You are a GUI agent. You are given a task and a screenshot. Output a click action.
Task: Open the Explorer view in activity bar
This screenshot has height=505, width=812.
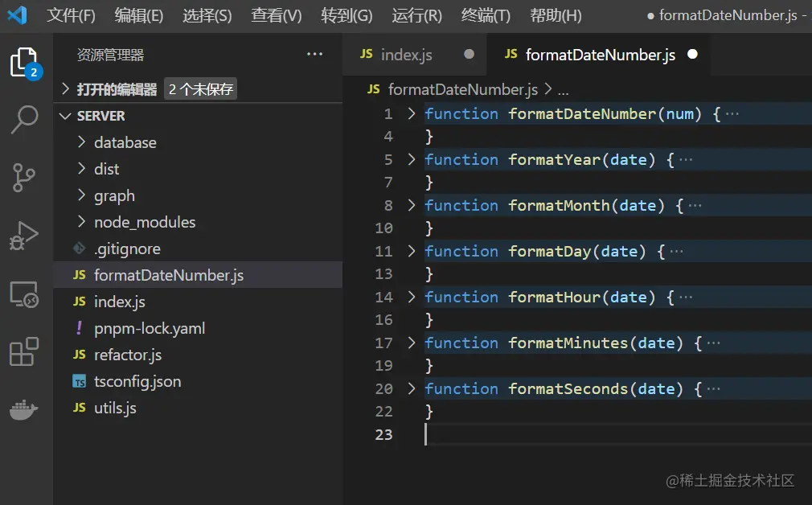coord(24,63)
